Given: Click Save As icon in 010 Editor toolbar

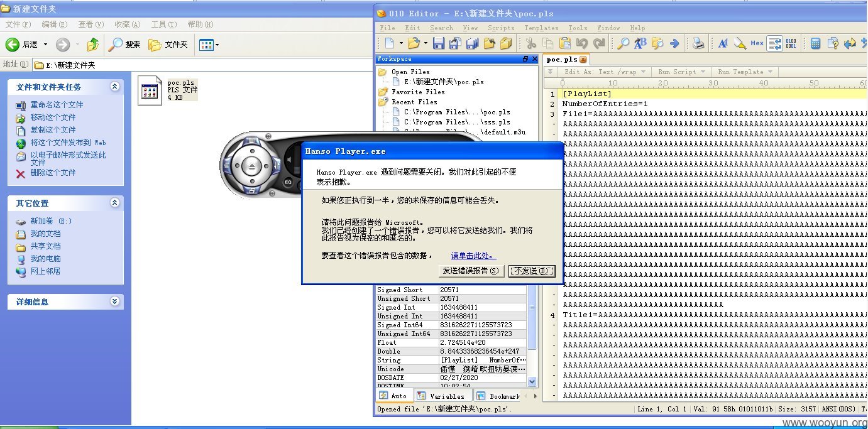Looking at the screenshot, I should pyautogui.click(x=455, y=43).
